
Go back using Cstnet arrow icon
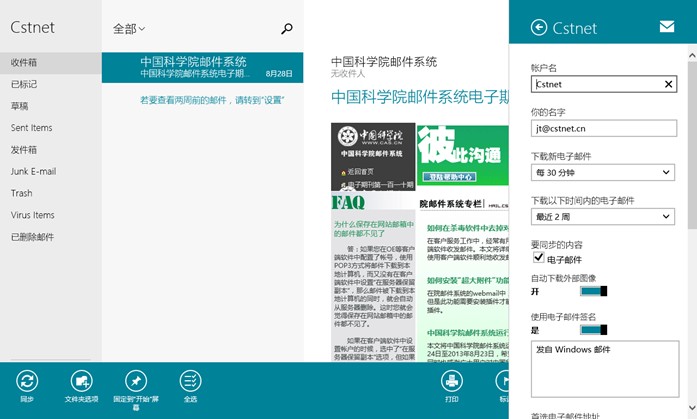pos(539,28)
